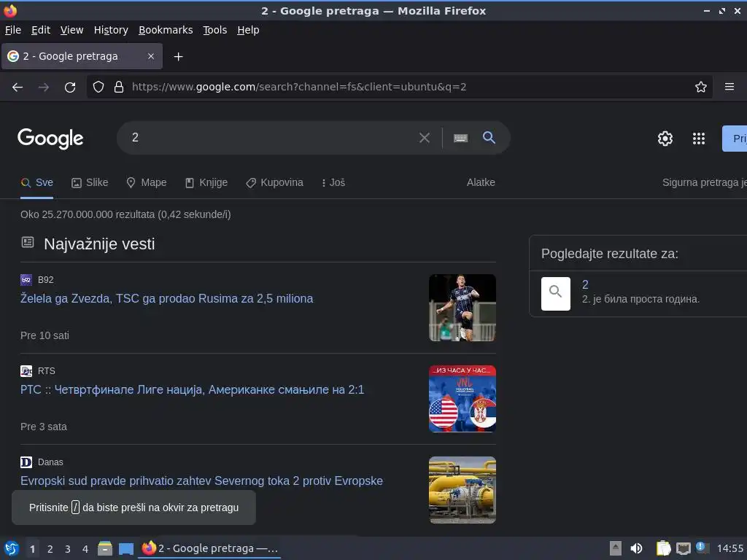Switch to Mape results
Screen dimensions: 747x560
146,182
